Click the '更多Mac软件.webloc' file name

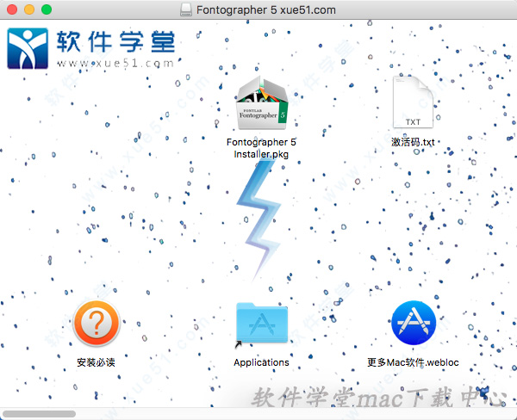click(x=413, y=362)
